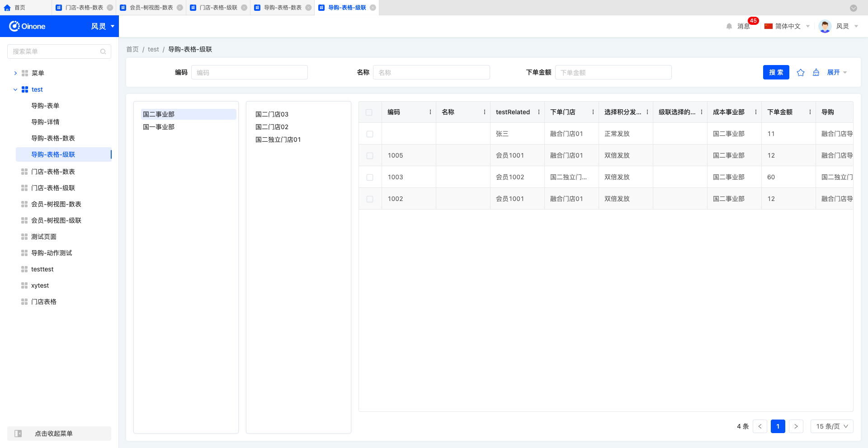
Task: Click inside the 名称 filter input field
Action: click(431, 72)
